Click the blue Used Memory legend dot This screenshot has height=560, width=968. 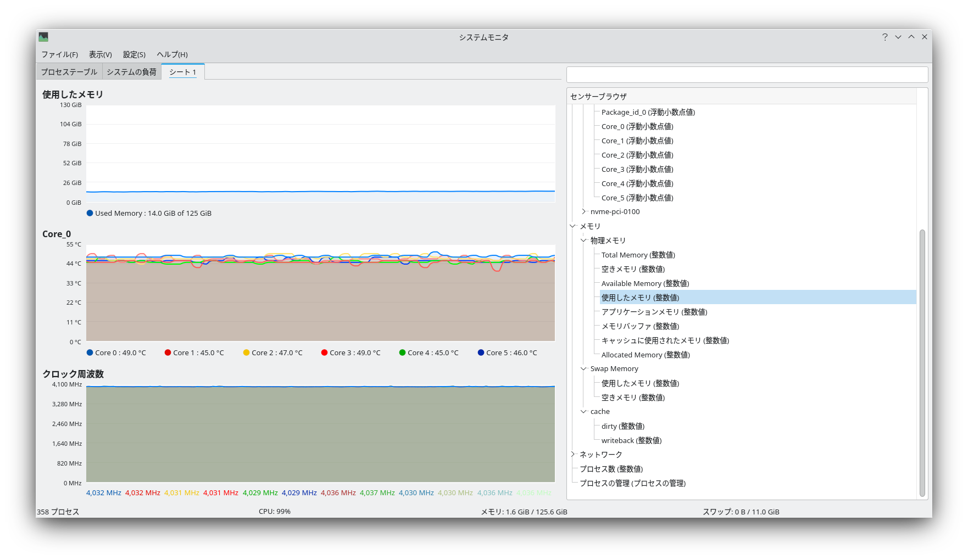point(90,213)
